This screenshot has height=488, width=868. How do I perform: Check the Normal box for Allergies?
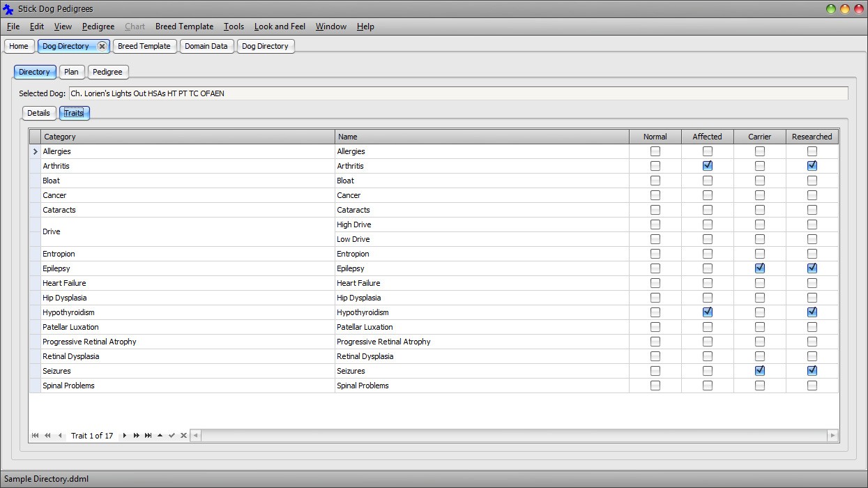click(655, 151)
